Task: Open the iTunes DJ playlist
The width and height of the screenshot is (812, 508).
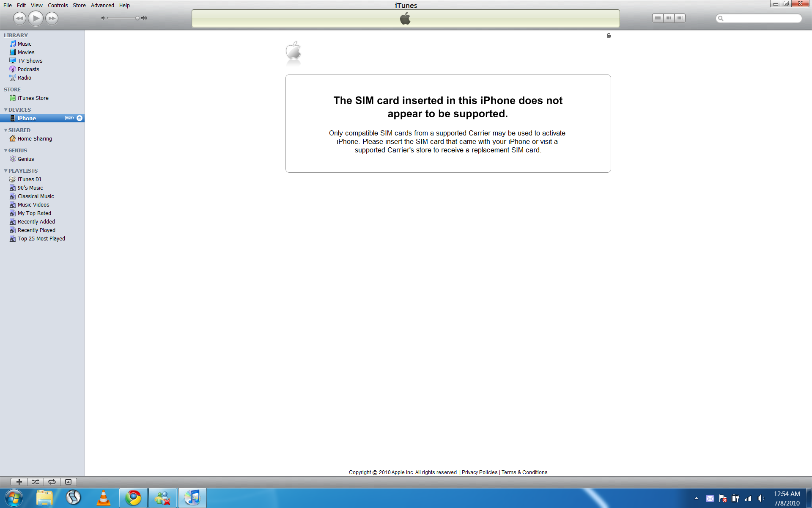Action: point(42,179)
